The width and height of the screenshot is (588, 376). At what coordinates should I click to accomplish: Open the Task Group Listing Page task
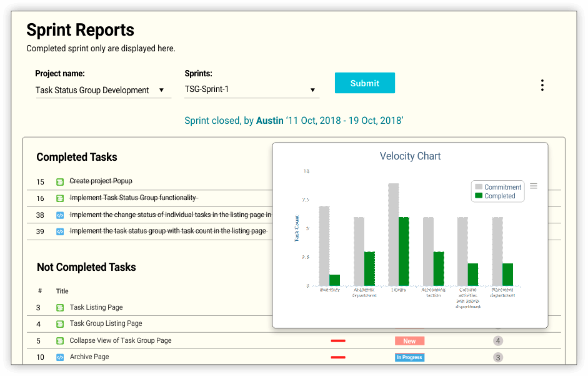pos(106,323)
